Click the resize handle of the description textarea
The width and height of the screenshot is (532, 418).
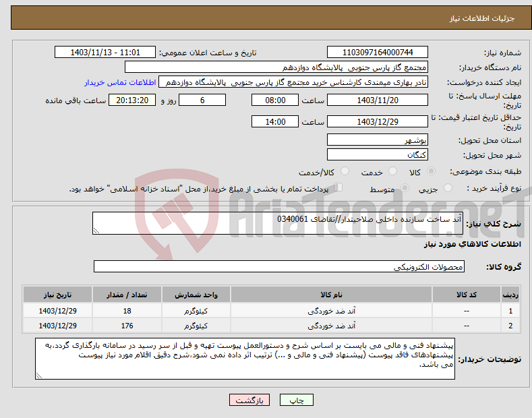pyautogui.click(x=96, y=231)
